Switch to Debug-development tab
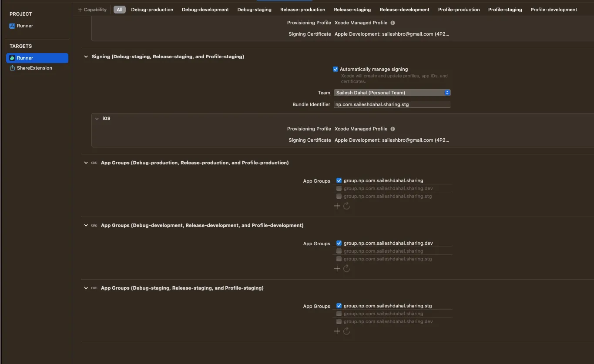 pyautogui.click(x=205, y=10)
